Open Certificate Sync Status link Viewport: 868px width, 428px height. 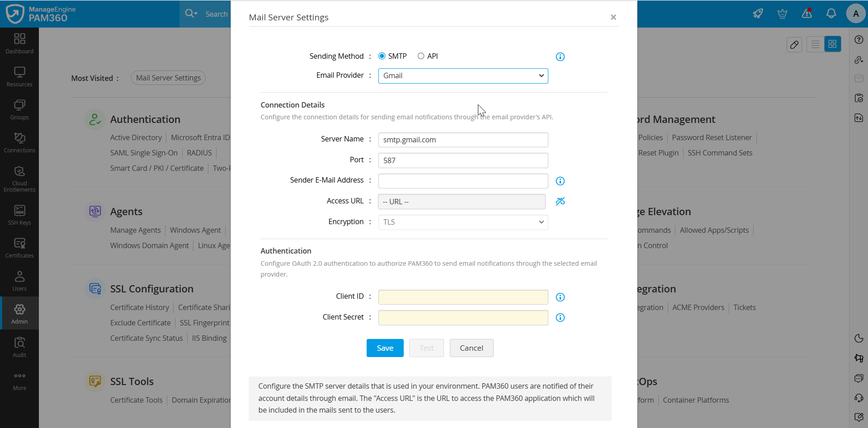click(x=146, y=338)
